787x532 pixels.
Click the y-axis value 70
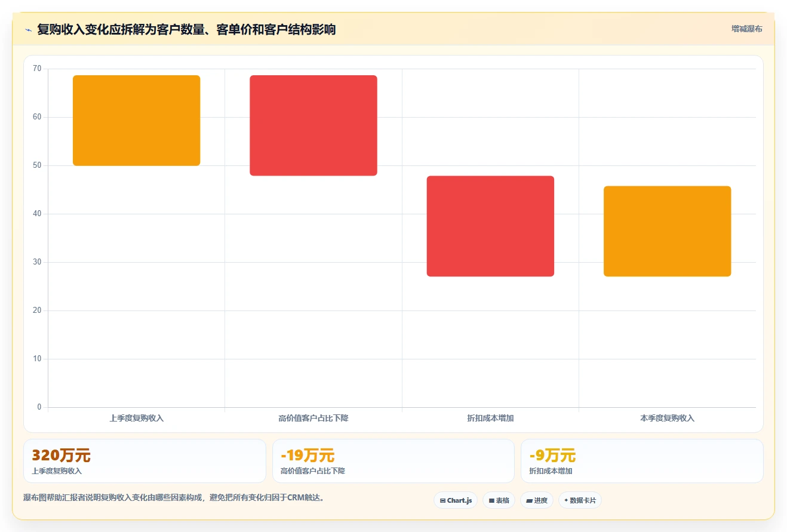coord(37,69)
